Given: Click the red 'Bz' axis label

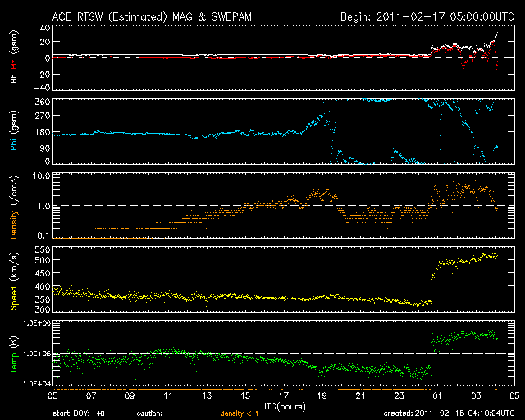Looking at the screenshot, I should (x=14, y=64).
